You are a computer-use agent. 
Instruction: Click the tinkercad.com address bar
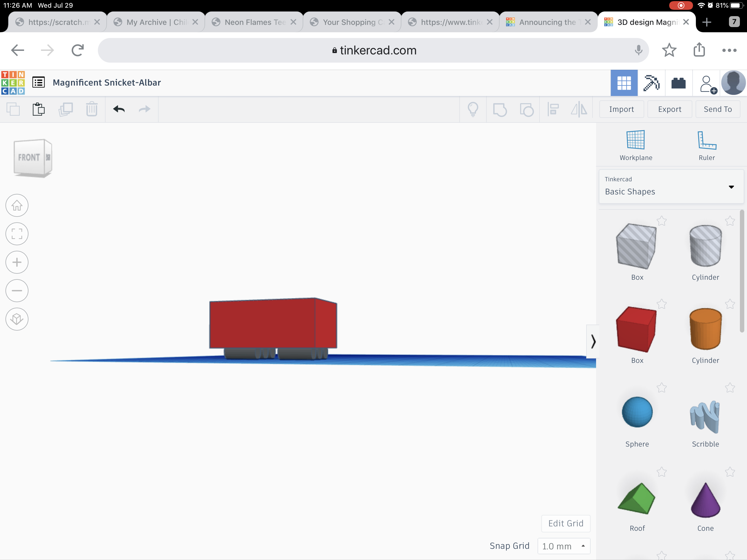[x=373, y=50]
